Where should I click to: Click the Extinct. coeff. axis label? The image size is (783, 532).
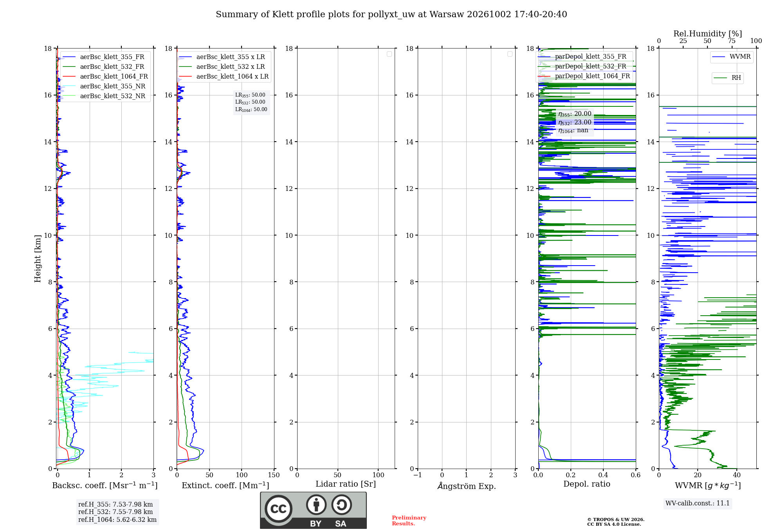(226, 485)
